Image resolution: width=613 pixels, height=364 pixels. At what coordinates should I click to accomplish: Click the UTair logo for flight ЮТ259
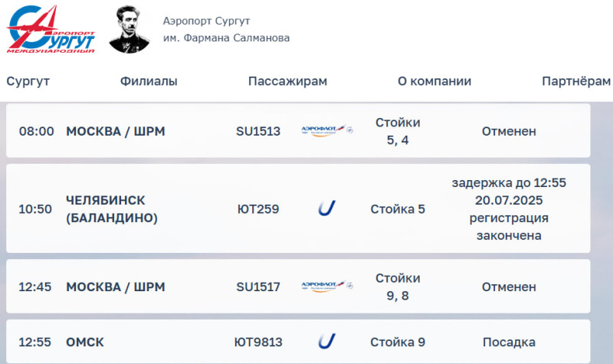coord(327,208)
